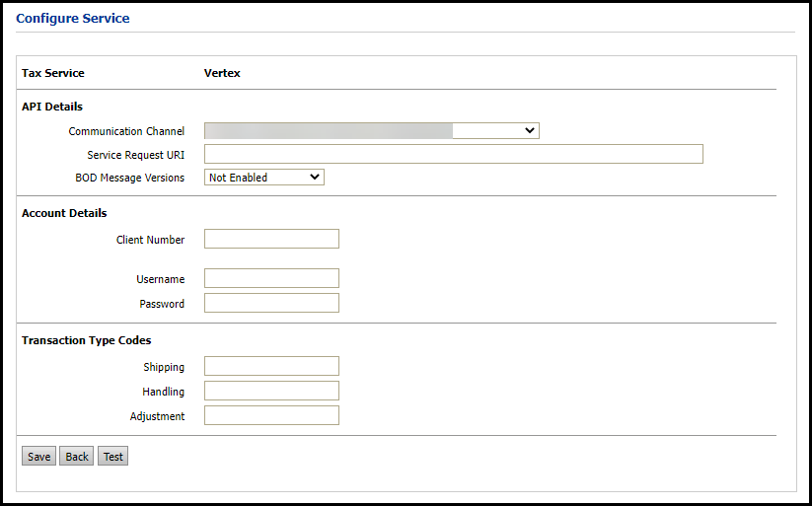Click the Tax Service label
812x506 pixels.
click(x=53, y=73)
